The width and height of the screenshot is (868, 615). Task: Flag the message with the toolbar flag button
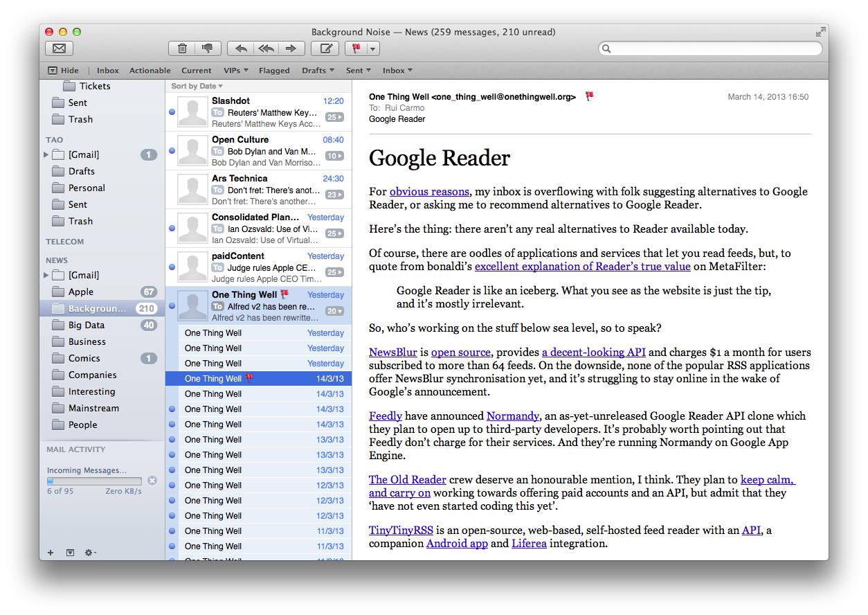pyautogui.click(x=356, y=48)
